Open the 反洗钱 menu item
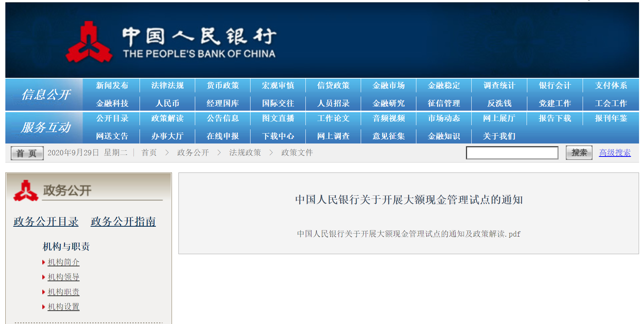The image size is (644, 324). 499,103
